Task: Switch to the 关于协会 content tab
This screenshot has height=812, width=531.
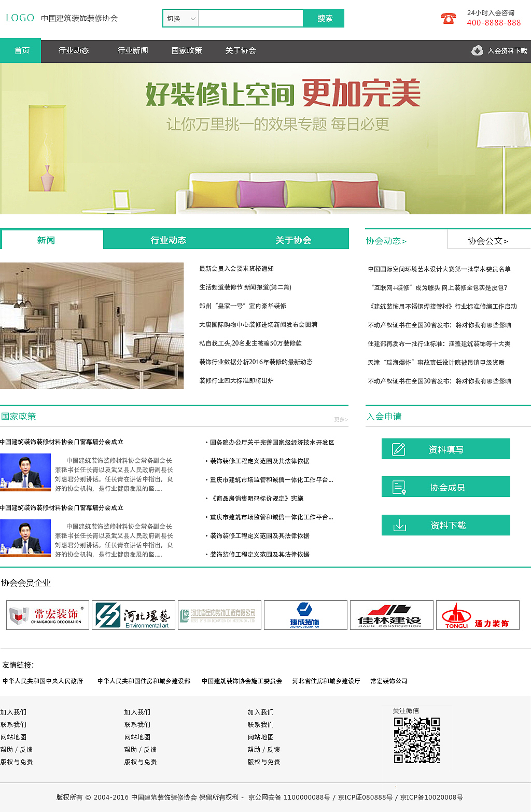Action: pos(293,240)
